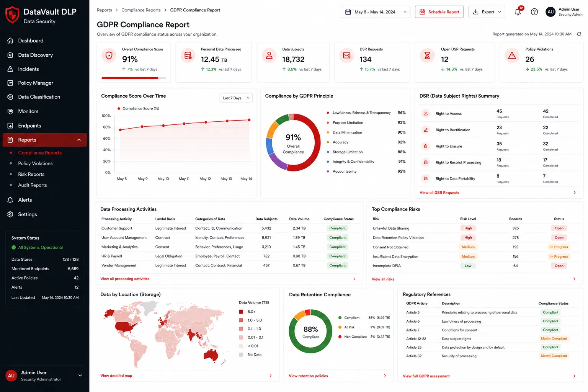Select Risk Reports under Reports

(31, 174)
